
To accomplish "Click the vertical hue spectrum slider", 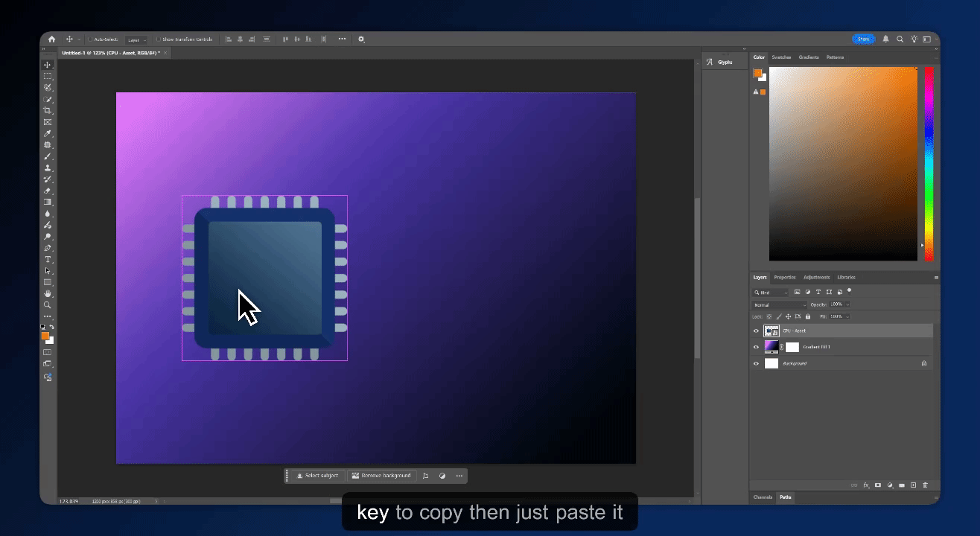I will pos(929,164).
